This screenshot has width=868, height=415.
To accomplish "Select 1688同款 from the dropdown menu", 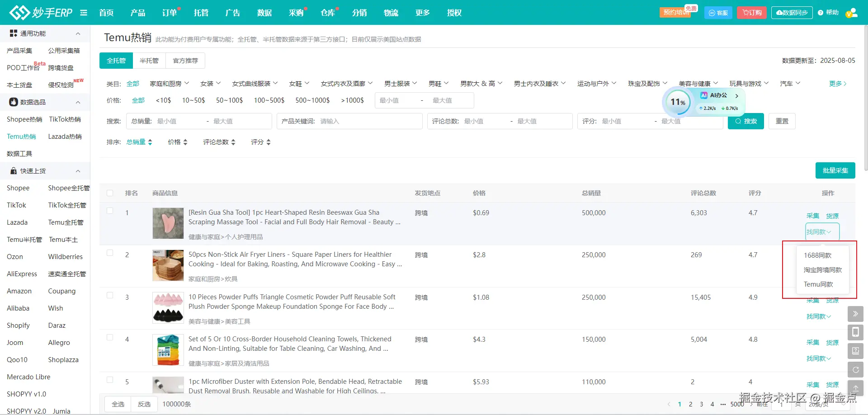I will point(817,255).
